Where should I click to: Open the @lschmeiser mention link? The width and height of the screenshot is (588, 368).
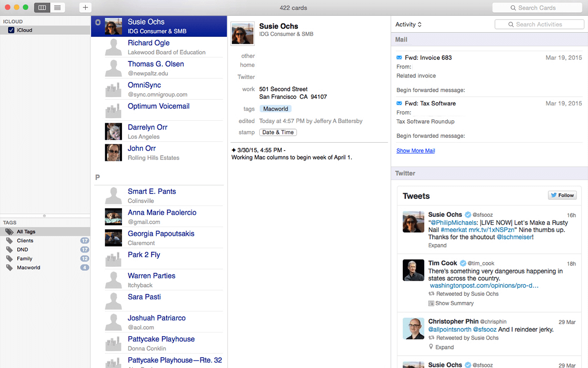[514, 237]
